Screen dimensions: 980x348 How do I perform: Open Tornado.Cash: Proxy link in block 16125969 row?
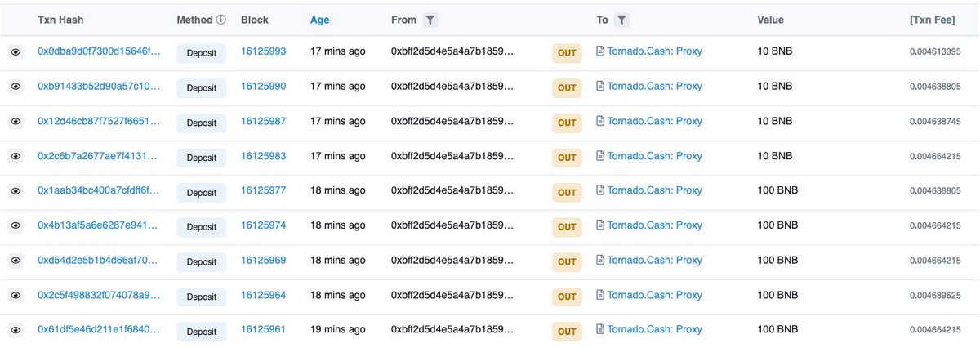pyautogui.click(x=654, y=260)
